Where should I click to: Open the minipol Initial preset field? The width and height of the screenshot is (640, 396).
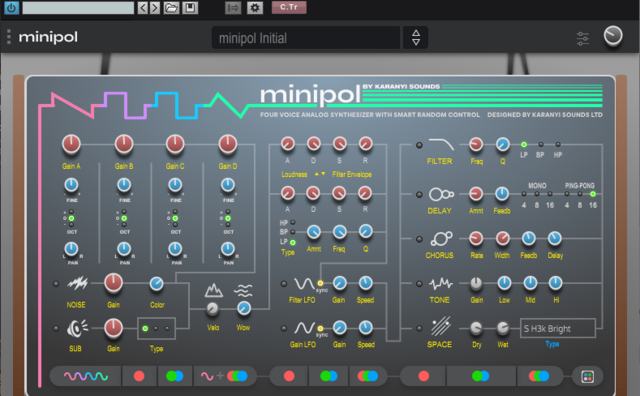click(x=306, y=38)
